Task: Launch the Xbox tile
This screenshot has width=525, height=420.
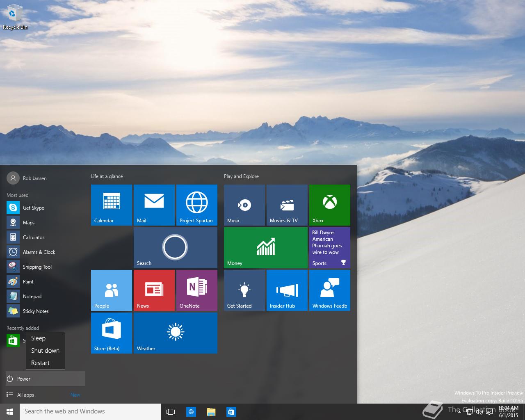Action: click(x=330, y=205)
